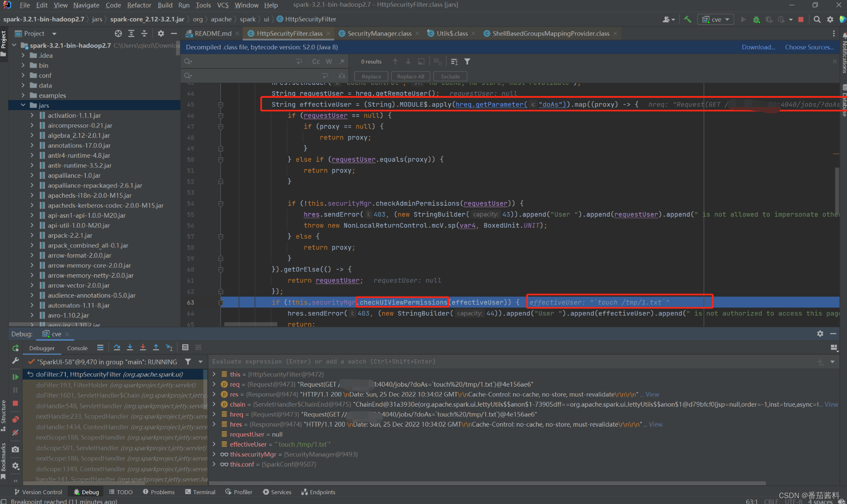Click the Choose Sources... link
This screenshot has height=504, width=847.
tap(809, 47)
